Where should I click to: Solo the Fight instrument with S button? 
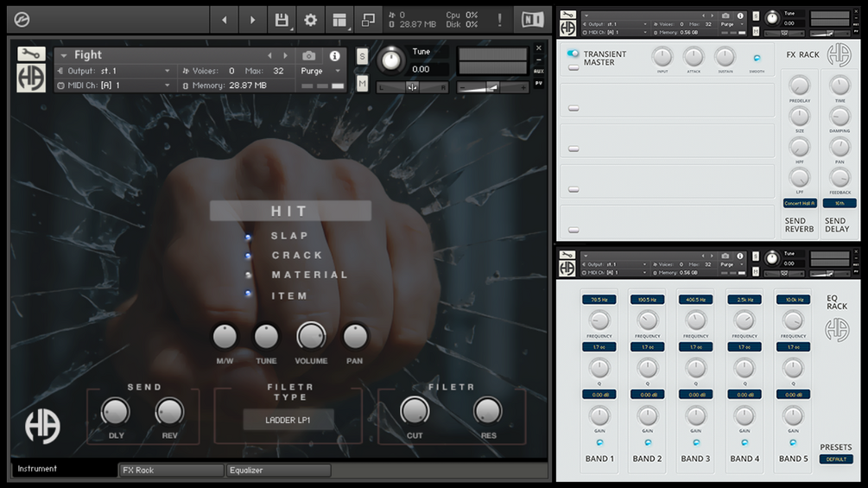point(362,56)
